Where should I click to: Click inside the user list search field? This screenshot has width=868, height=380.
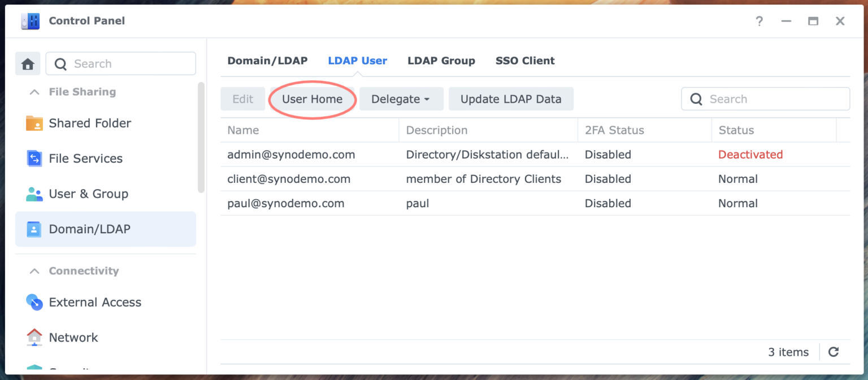click(x=765, y=99)
